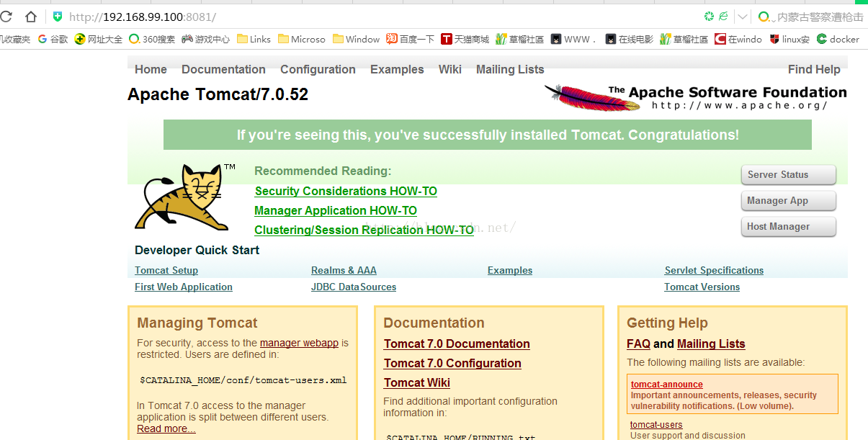Viewport: 868px width, 440px height.
Task: Open the 在线电影 bookmark
Action: pyautogui.click(x=629, y=39)
